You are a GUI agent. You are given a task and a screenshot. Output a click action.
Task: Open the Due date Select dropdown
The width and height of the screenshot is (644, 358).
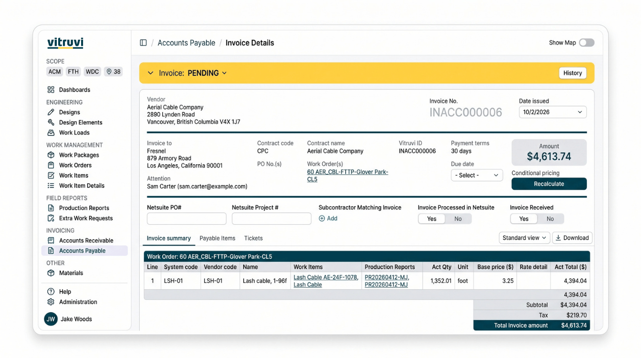pyautogui.click(x=477, y=175)
